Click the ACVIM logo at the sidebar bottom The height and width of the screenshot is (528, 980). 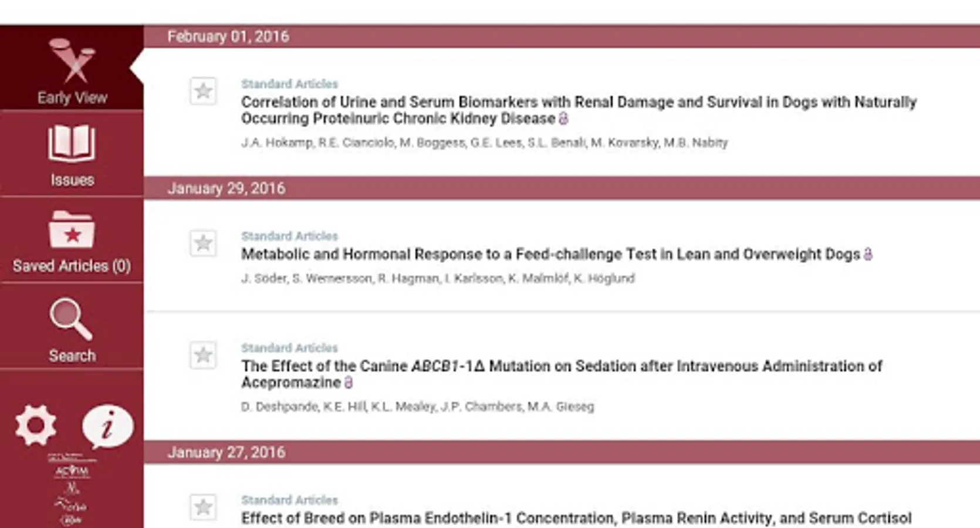72,471
